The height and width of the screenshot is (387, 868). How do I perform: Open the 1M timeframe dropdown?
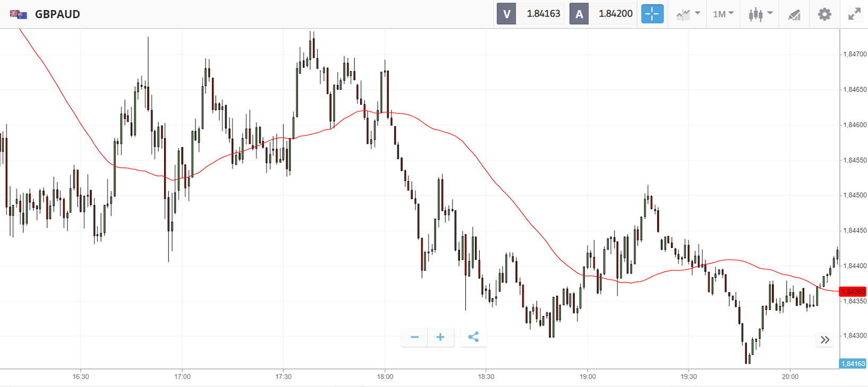coord(723,14)
